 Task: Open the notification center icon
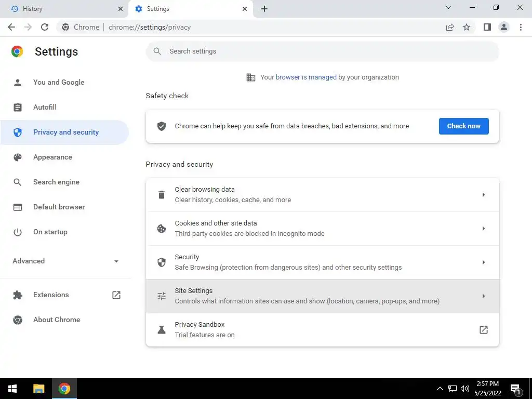coord(515,389)
